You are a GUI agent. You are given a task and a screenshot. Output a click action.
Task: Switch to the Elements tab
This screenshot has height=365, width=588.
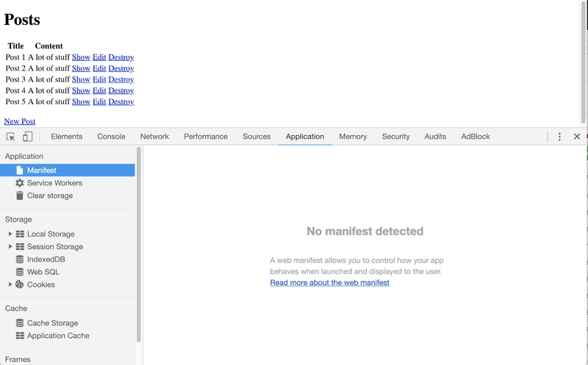pyautogui.click(x=66, y=137)
